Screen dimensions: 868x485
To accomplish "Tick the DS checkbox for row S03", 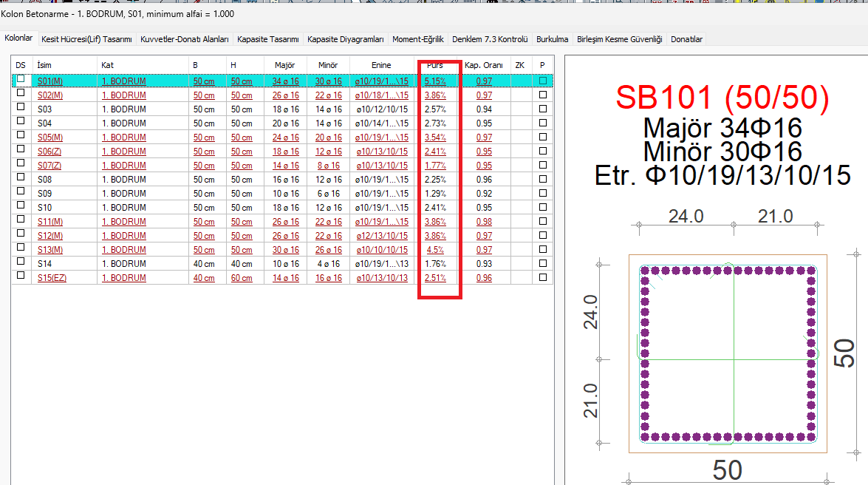I will tap(21, 107).
